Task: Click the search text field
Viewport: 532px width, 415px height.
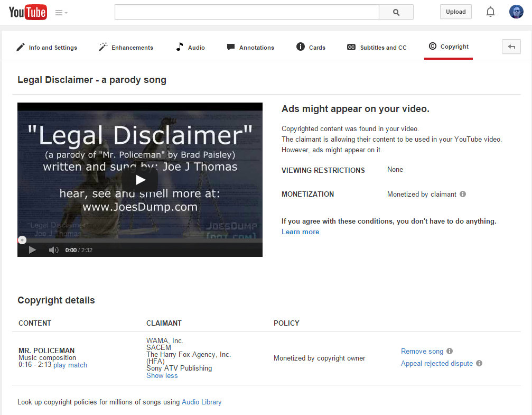Action: pos(247,12)
